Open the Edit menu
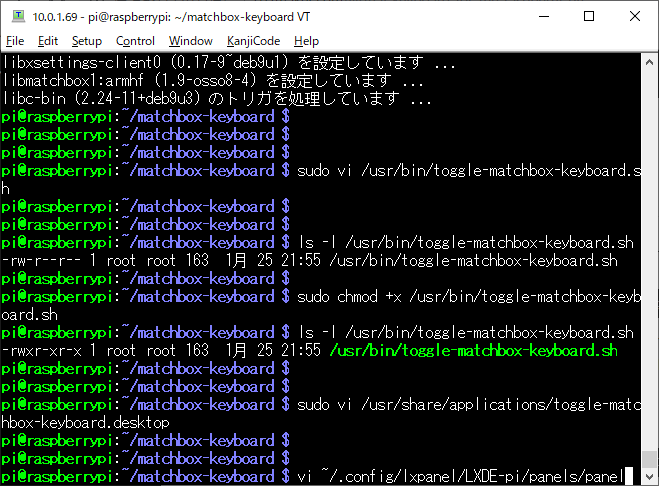 [47, 41]
